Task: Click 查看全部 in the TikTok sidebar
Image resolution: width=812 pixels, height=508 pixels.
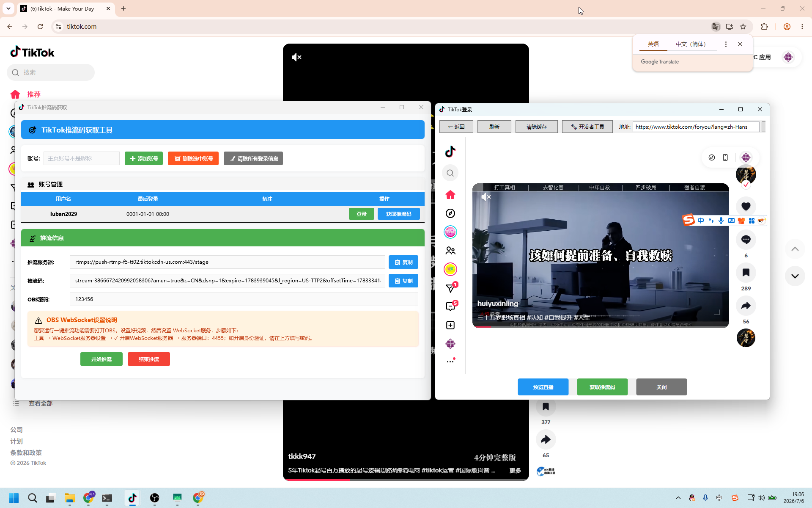Action: [41, 403]
